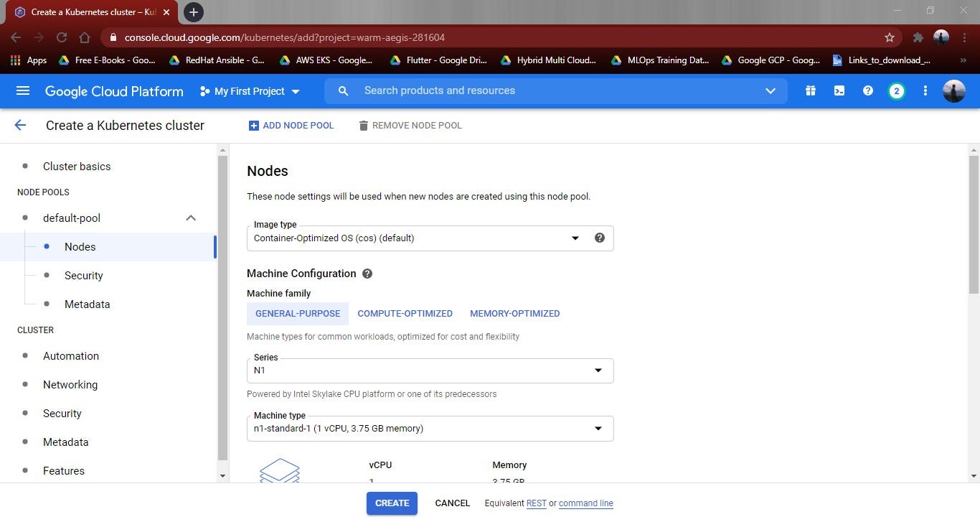Screen dimensions: 980x522
Task: Select the Compute-Optimized machine family tab
Action: click(x=405, y=314)
